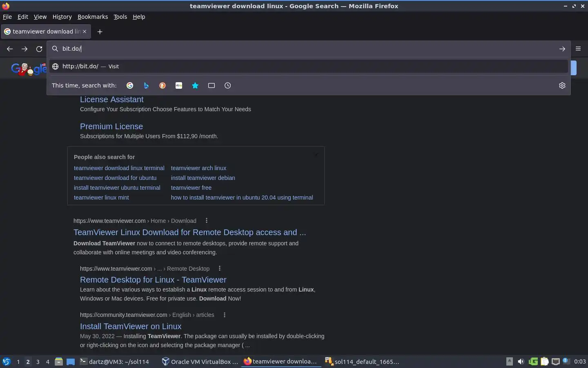
Task: Open teamviewer free suggestion
Action: point(191,188)
